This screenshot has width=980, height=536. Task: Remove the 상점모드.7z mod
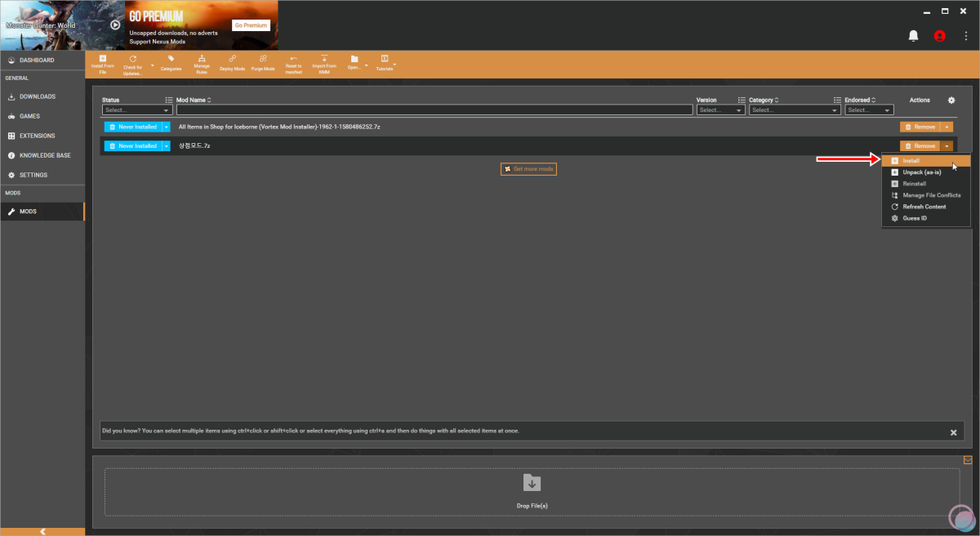tap(920, 145)
